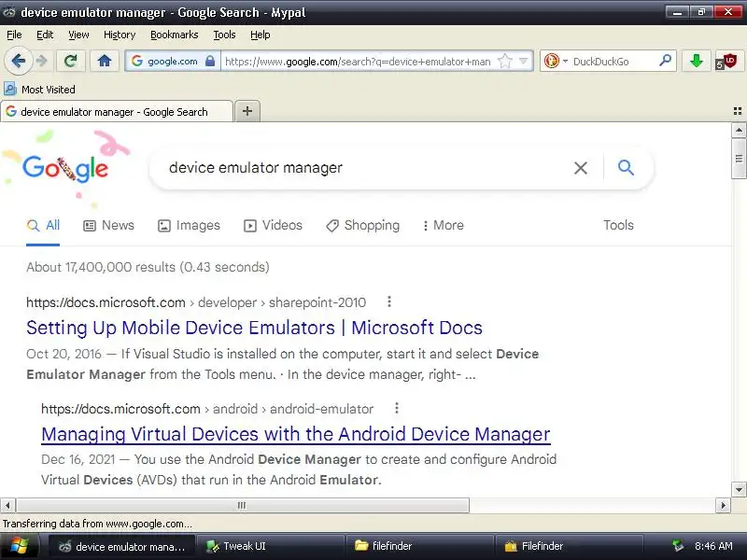Switch to Shopping results

[362, 225]
